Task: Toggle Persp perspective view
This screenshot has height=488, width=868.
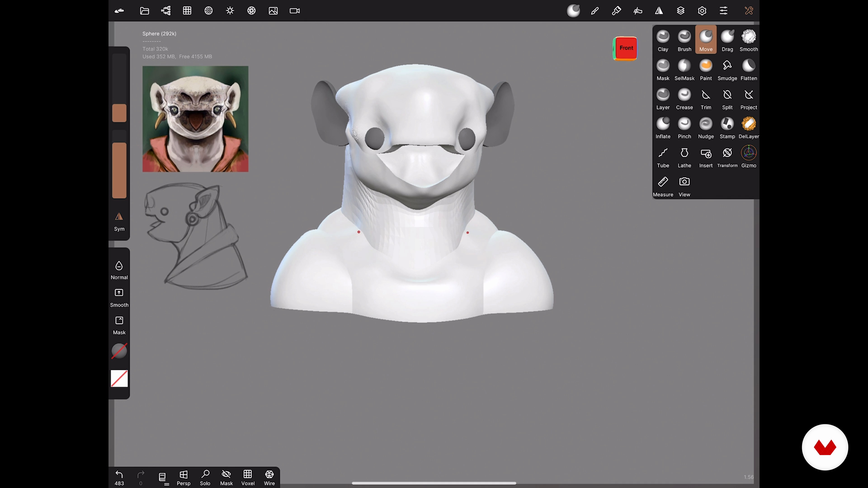Action: [184, 478]
